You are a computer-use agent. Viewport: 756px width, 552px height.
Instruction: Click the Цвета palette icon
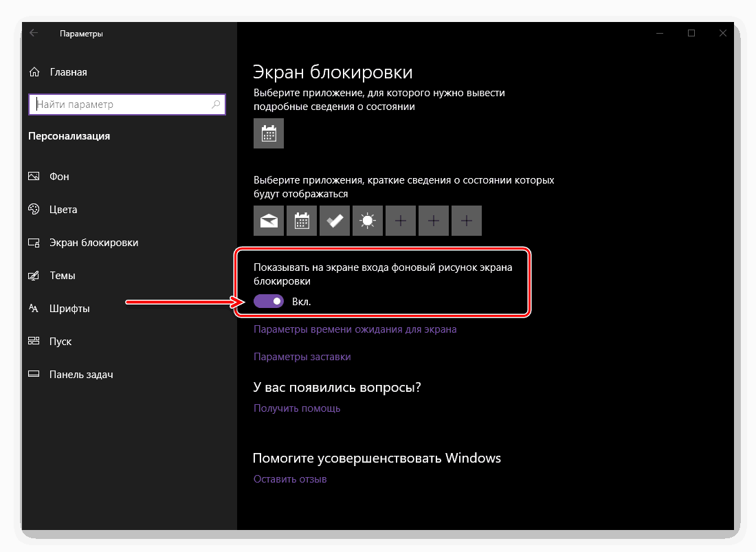click(x=34, y=209)
